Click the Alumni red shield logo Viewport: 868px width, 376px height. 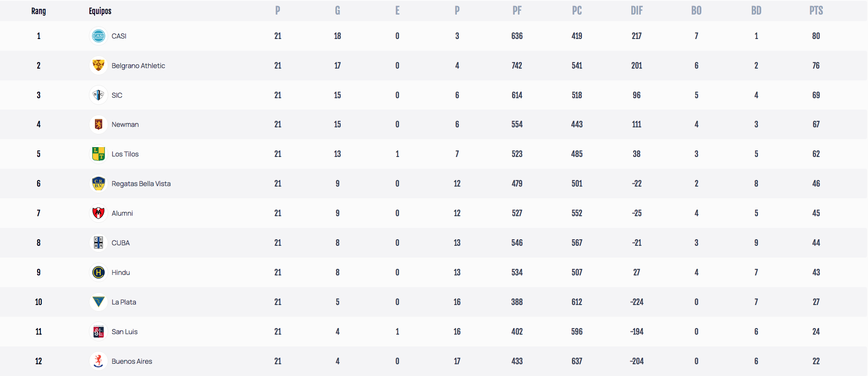98,213
